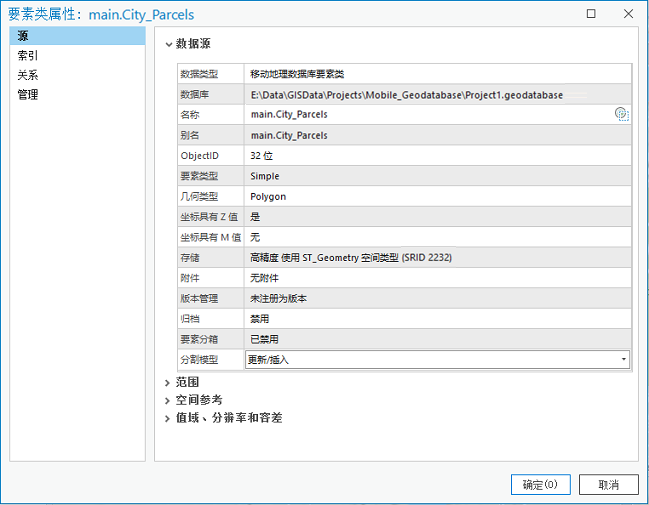The width and height of the screenshot is (649, 505).
Task: Click the 确定 button
Action: [x=539, y=484]
